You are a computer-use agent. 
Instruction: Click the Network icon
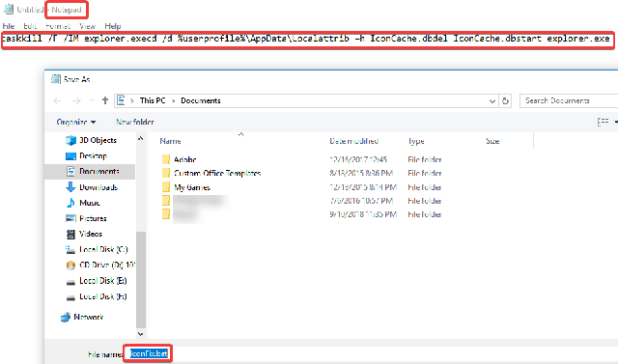66,317
